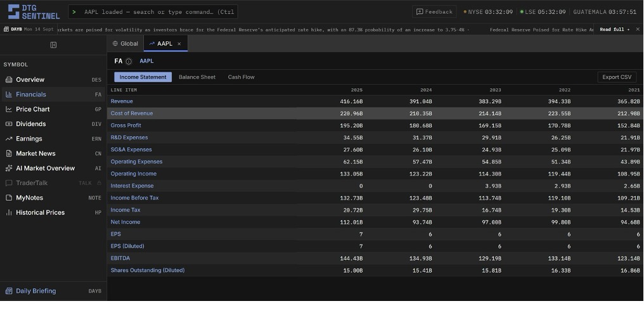Click the MyNotes note icon
Viewport: 644px width, 313px height.
tap(9, 198)
